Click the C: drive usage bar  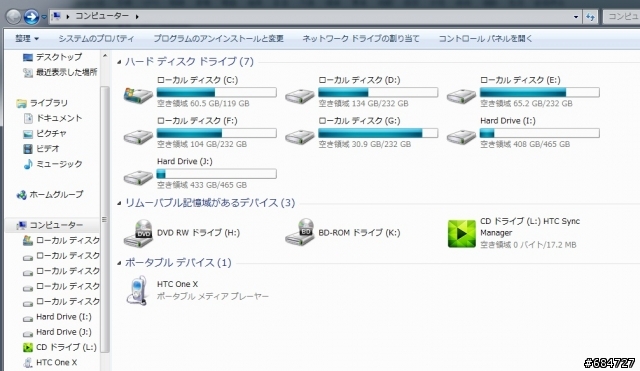217,92
